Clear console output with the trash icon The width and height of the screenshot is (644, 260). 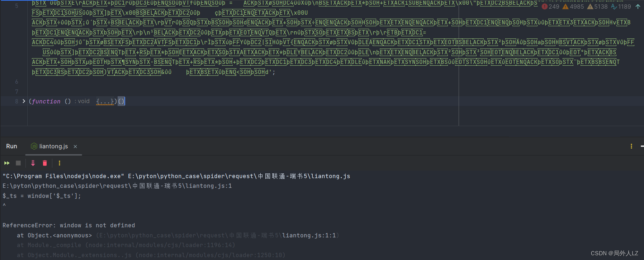(45, 163)
